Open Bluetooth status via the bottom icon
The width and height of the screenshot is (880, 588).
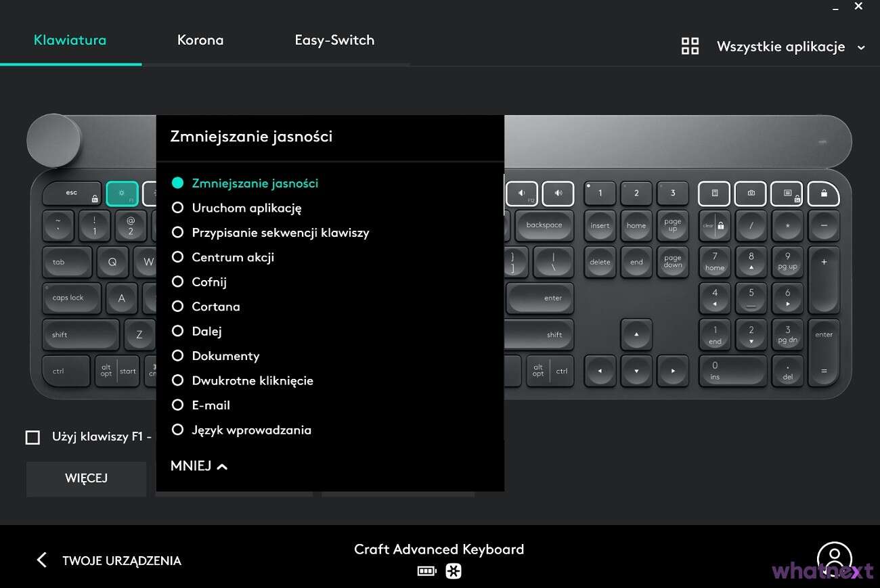pos(453,570)
